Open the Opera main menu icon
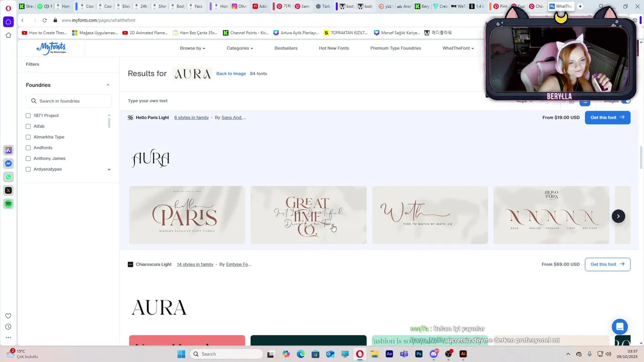 pos(8,8)
